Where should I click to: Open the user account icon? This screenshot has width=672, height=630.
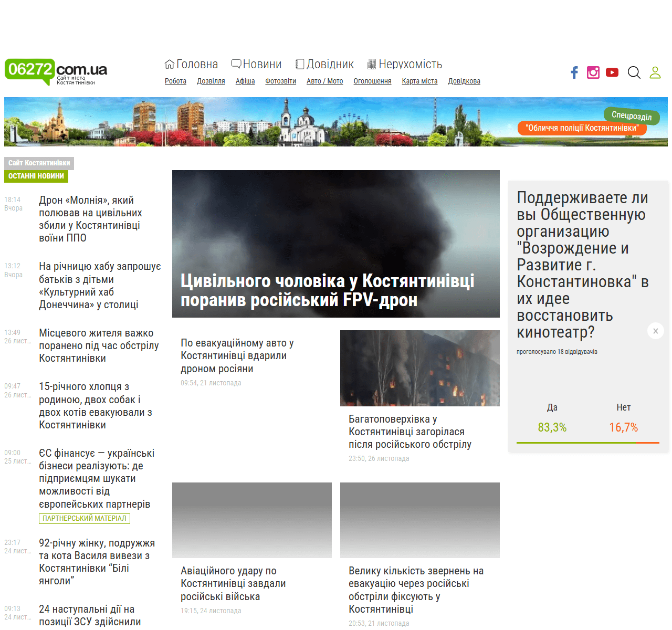point(655,72)
